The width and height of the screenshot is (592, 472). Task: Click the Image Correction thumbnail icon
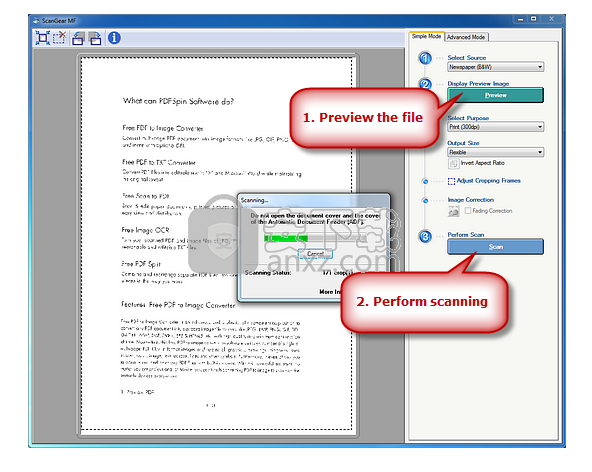tap(453, 211)
